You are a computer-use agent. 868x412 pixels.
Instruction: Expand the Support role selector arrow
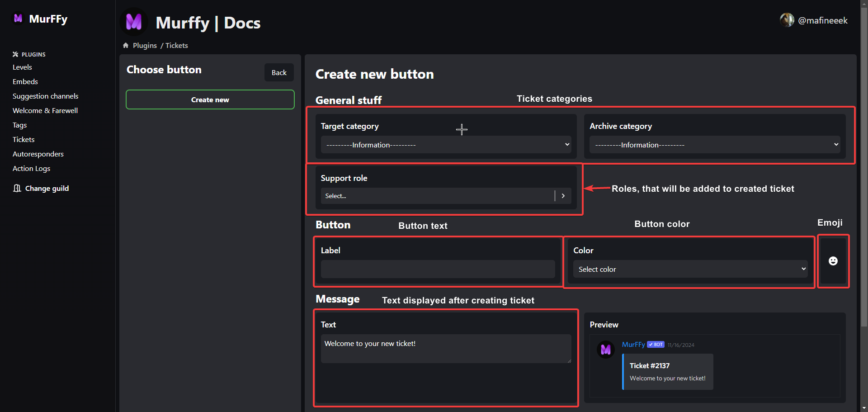[x=563, y=196]
